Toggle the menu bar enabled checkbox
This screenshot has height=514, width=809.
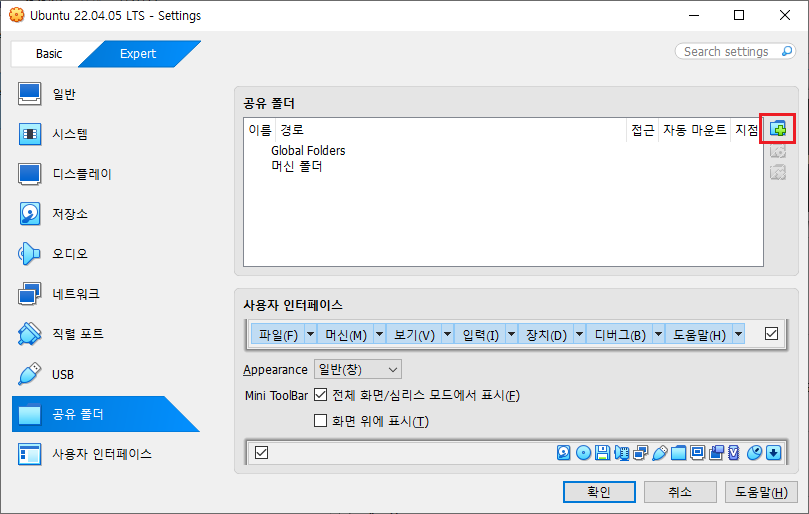coord(771,334)
